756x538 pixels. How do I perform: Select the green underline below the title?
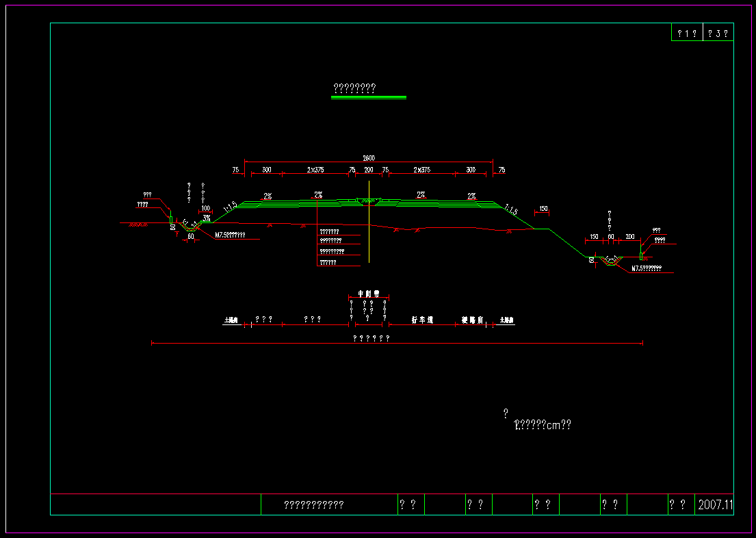pos(369,97)
